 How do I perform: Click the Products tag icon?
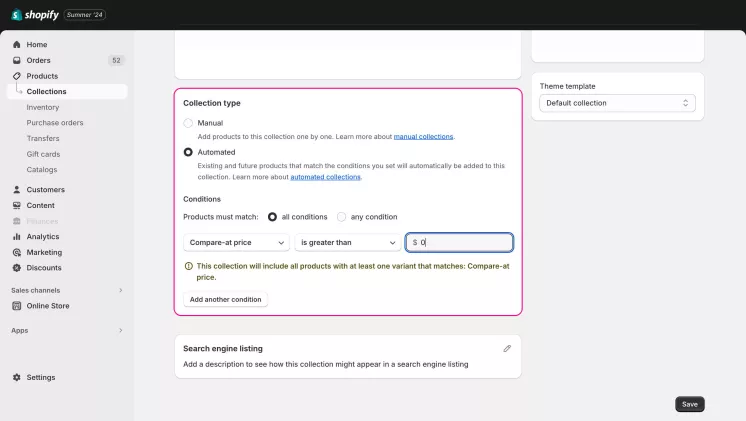coord(17,76)
